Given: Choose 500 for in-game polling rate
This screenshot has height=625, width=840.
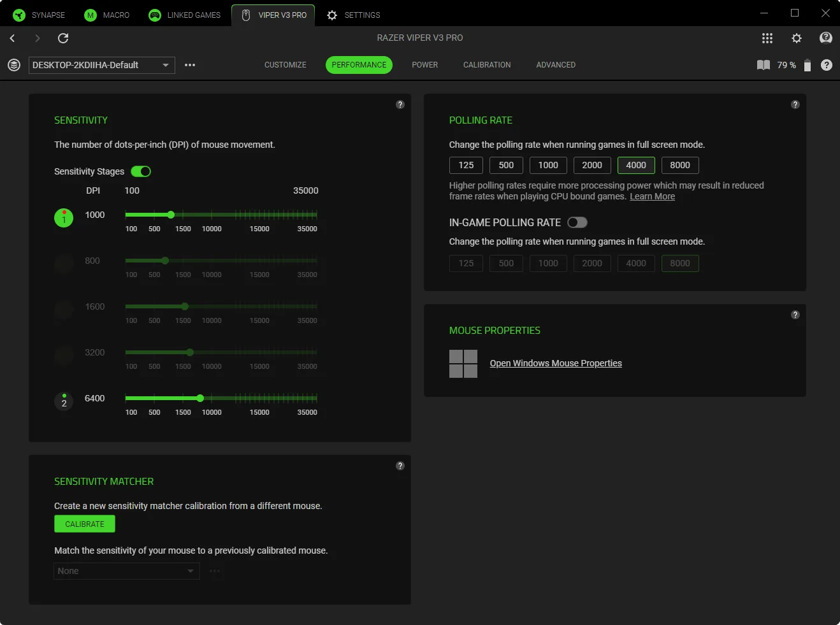Looking at the screenshot, I should [506, 263].
